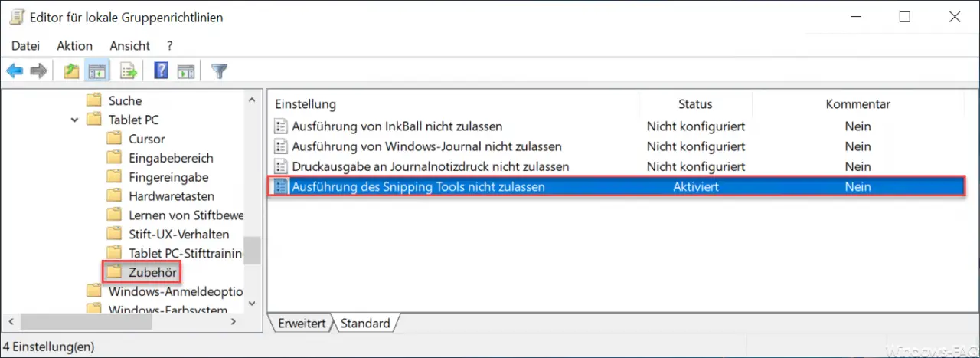Open the Help toolbar icon
The height and width of the screenshot is (358, 980).
tap(161, 71)
